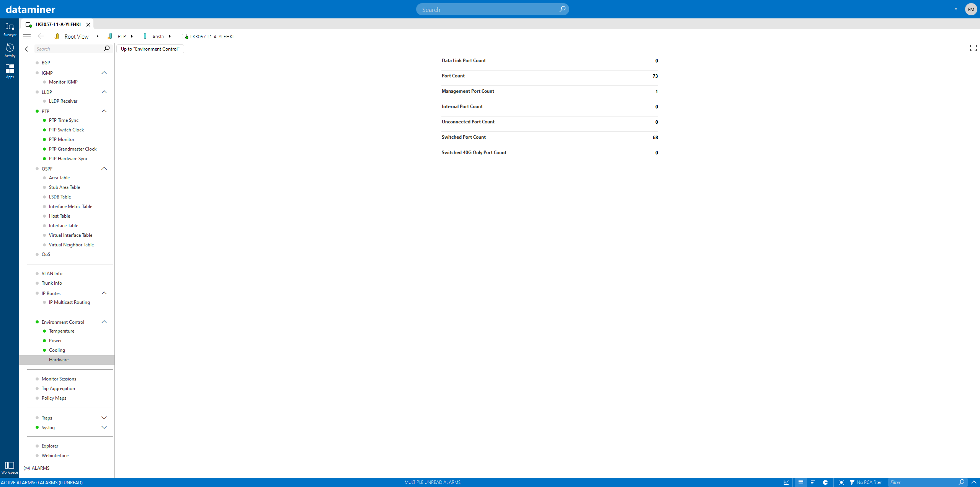This screenshot has width=980, height=487.
Task: Open the dropdown arrow after Root View
Action: tap(97, 36)
